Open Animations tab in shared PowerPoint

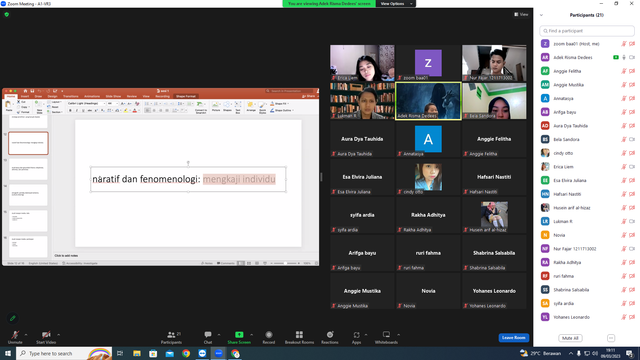[x=92, y=96]
